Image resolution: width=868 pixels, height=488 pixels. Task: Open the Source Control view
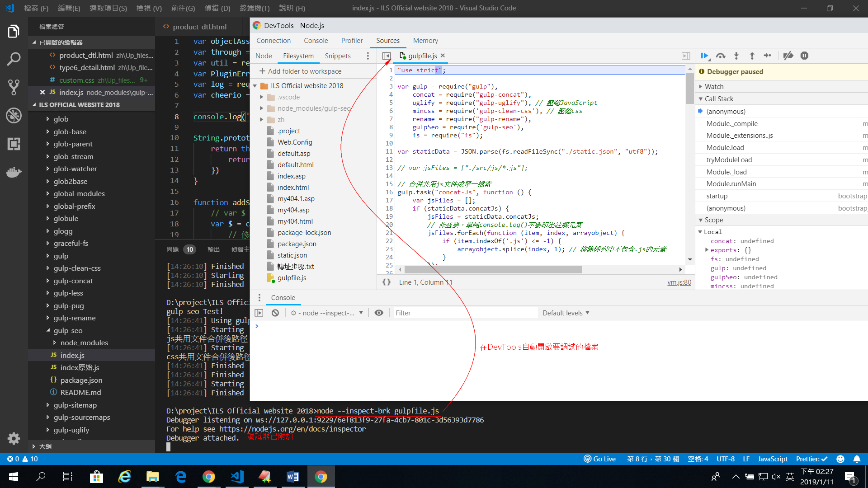(14, 87)
